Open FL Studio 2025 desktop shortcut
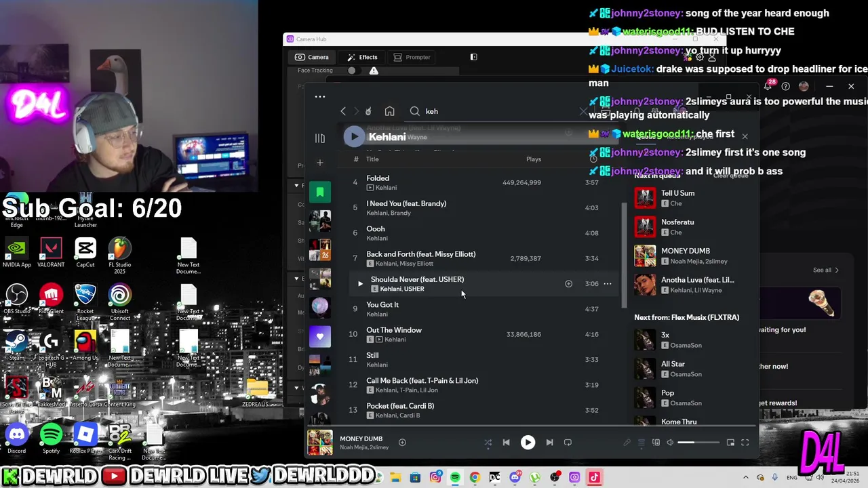This screenshot has height=488, width=868. pyautogui.click(x=120, y=256)
